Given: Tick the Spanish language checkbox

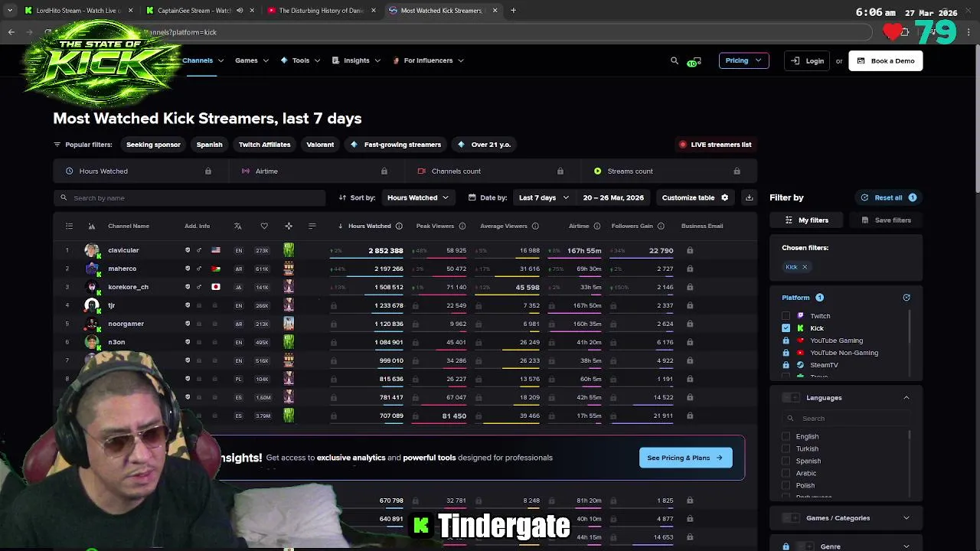Looking at the screenshot, I should pos(786,461).
